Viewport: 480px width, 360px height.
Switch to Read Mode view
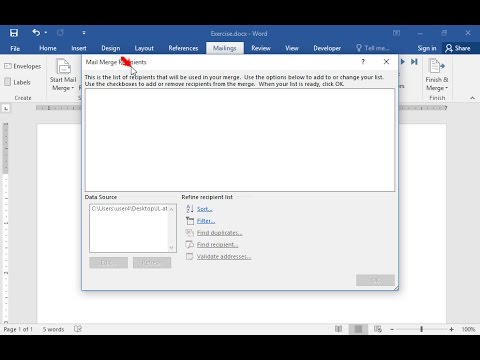click(339, 329)
